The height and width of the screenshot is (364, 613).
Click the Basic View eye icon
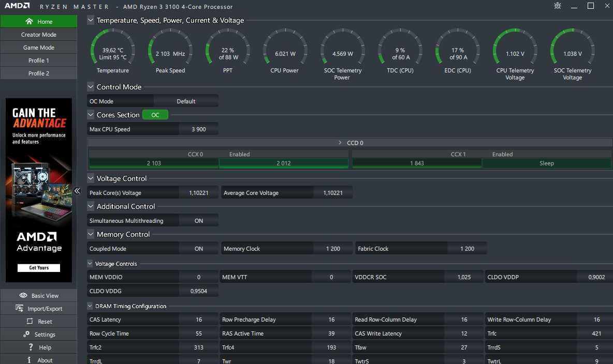click(23, 295)
